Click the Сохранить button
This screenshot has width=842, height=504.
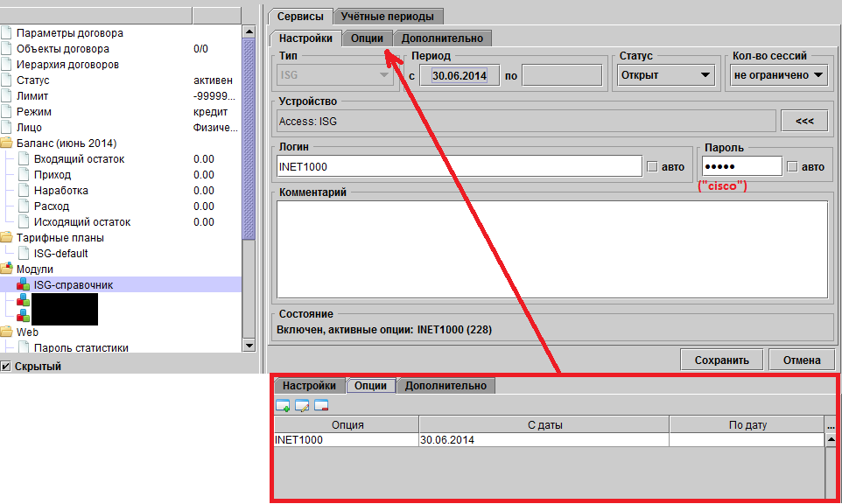722,360
